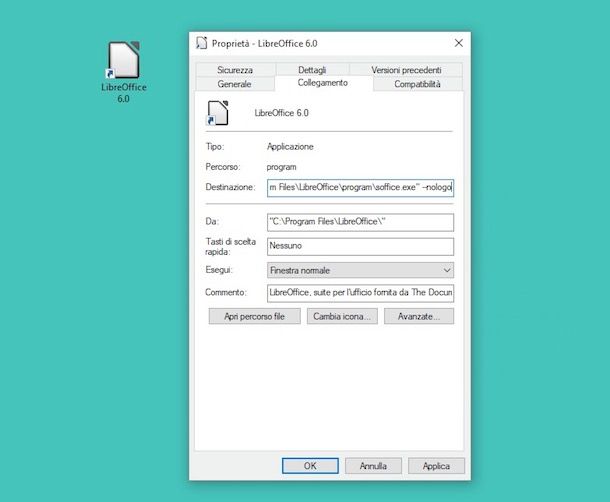
Task: Close the Proprietà dialog with the X
Action: click(459, 43)
